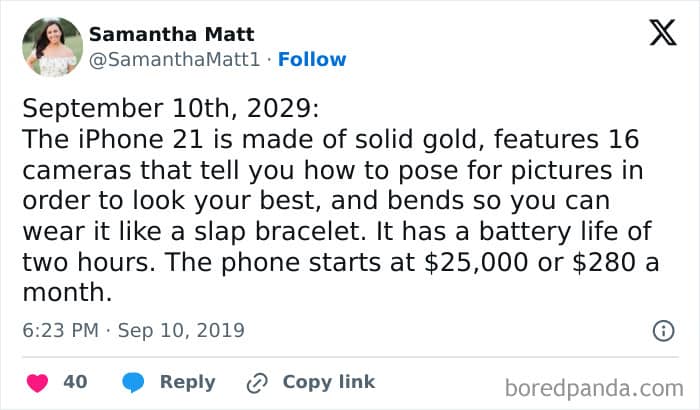
Task: Open the tweet info circle icon
Action: coord(662,330)
